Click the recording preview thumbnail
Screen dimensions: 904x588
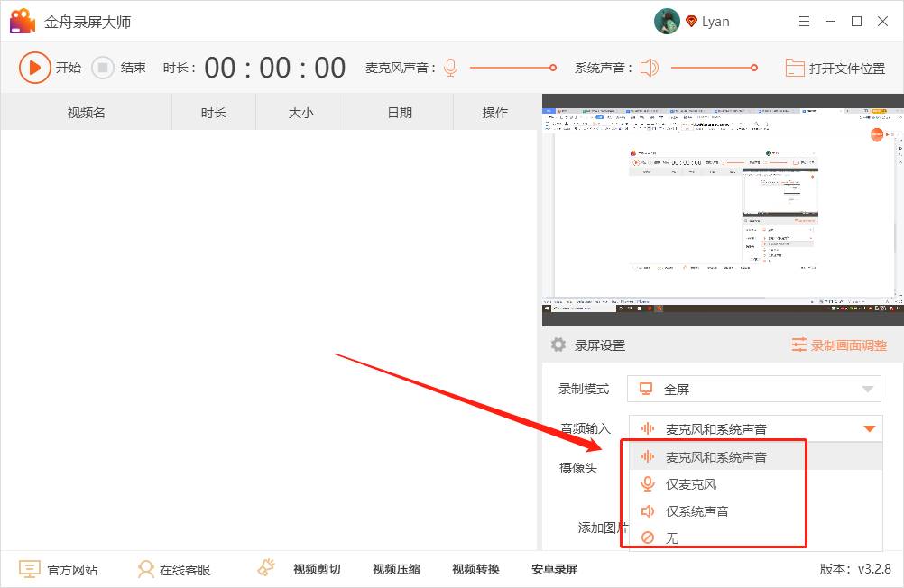tap(722, 207)
